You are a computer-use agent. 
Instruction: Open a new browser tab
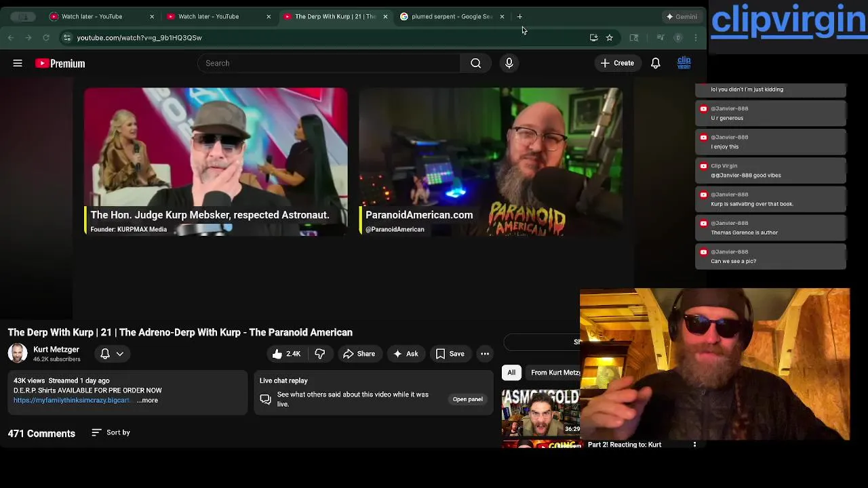(519, 16)
